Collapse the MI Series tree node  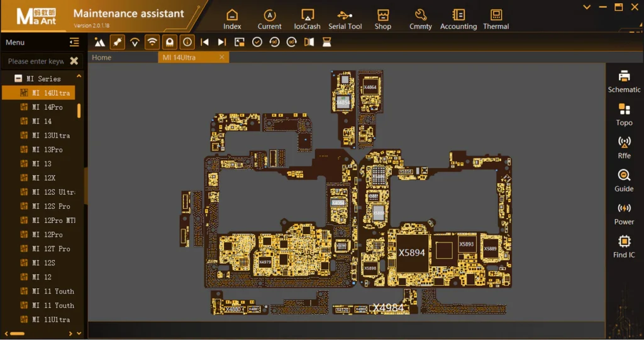pyautogui.click(x=18, y=78)
